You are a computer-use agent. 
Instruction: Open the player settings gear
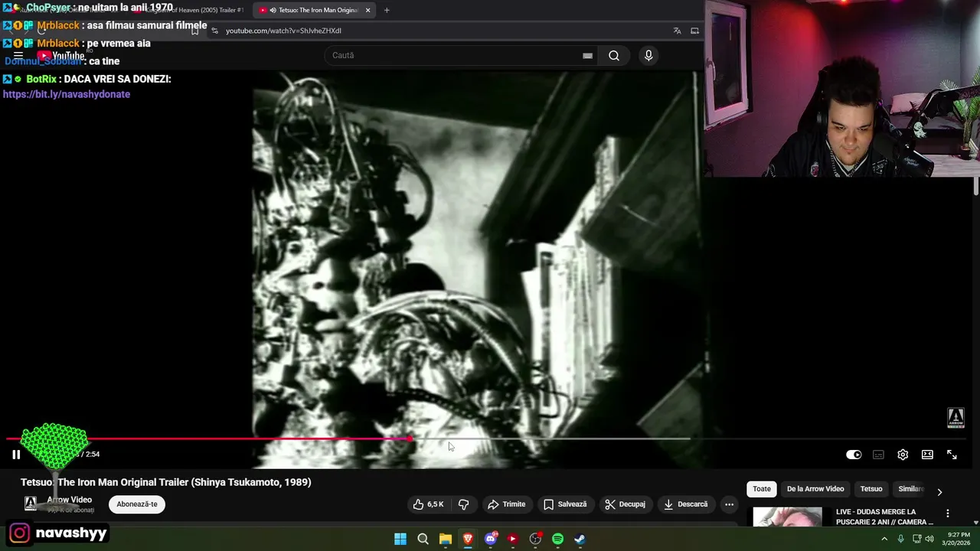point(903,455)
